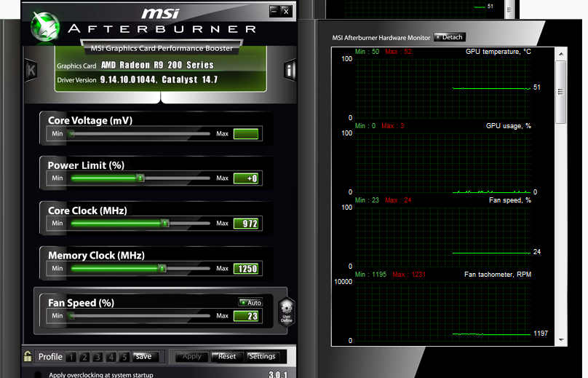Click the Fan tachometer RPM graph
This screenshot has height=378, width=588.
tap(443, 312)
